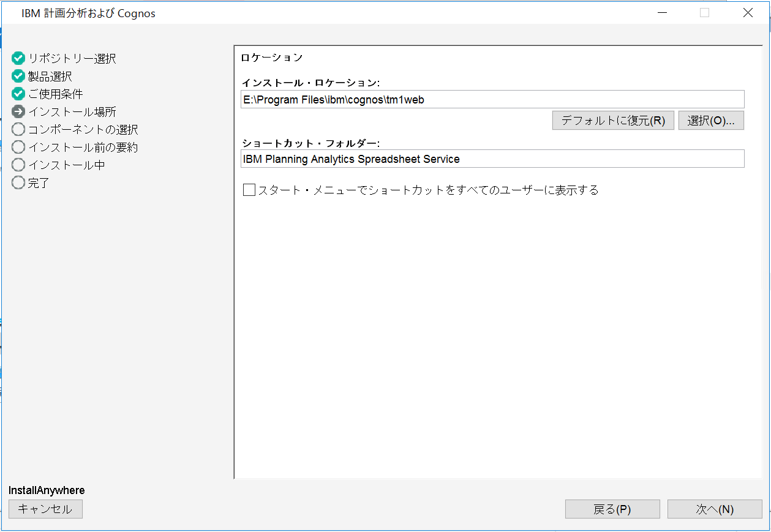Click the ショートカット・フォルダー: label
Image resolution: width=771 pixels, height=532 pixels.
pyautogui.click(x=310, y=143)
